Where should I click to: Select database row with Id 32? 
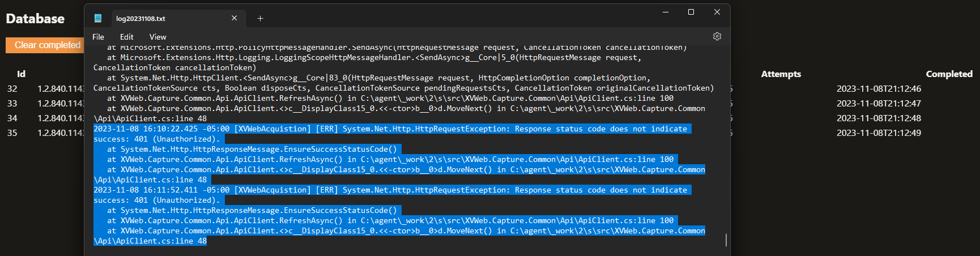click(490, 88)
